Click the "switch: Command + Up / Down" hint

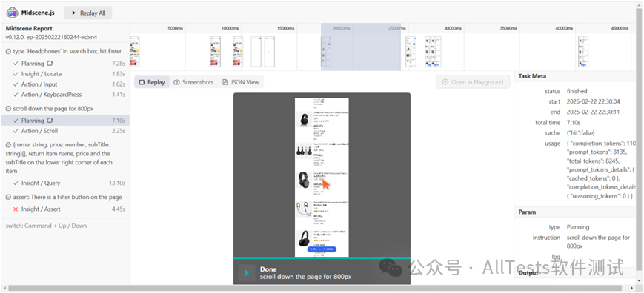tap(46, 226)
